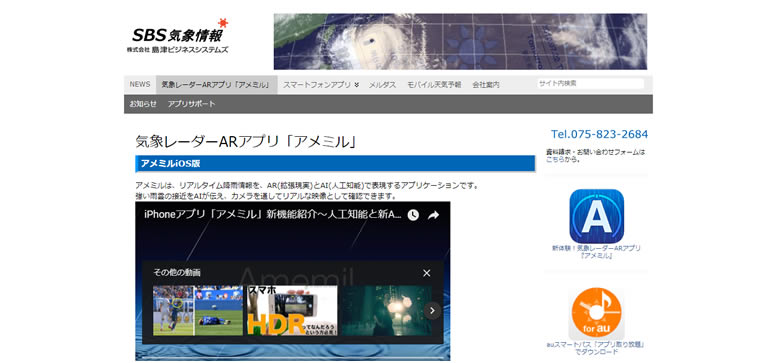Focus the サイト内検索 search field
This screenshot has width=779, height=363.
coord(590,83)
